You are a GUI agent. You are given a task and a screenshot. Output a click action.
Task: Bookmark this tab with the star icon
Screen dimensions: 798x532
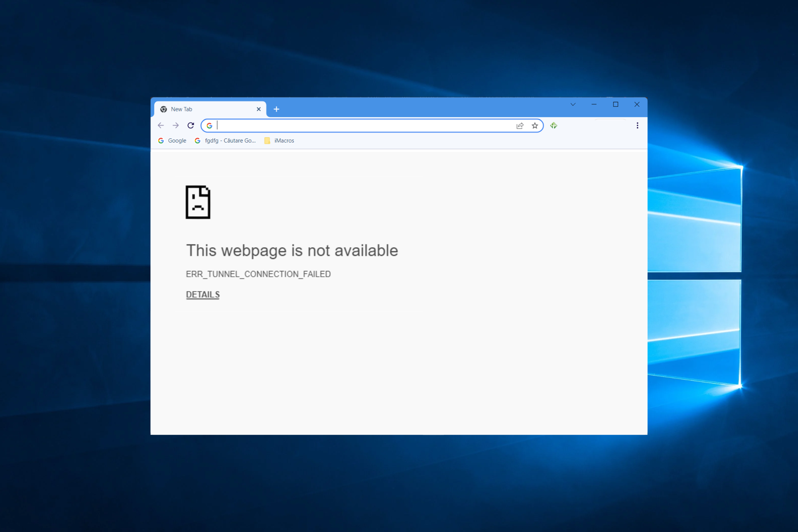tap(535, 126)
